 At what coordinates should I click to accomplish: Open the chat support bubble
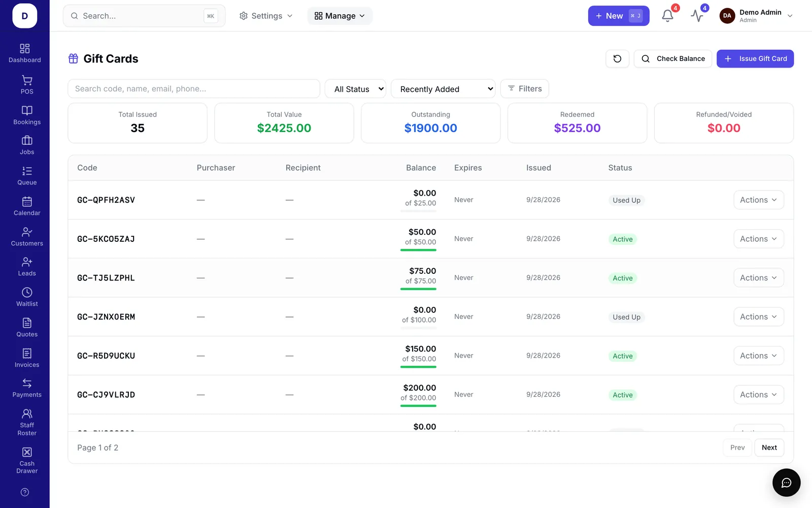(786, 483)
